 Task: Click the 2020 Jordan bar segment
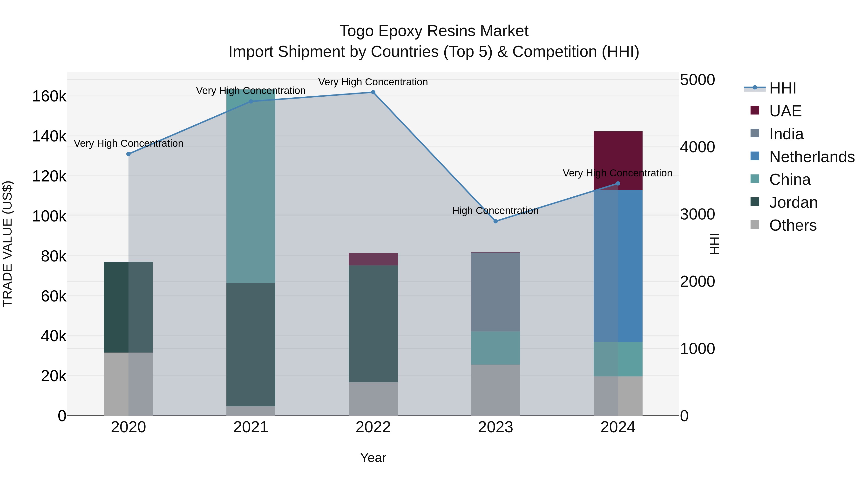coord(128,307)
